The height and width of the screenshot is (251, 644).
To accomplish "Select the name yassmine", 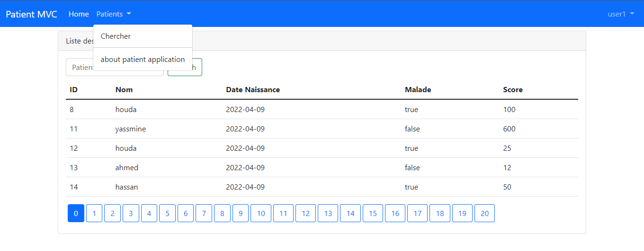I will (x=131, y=129).
